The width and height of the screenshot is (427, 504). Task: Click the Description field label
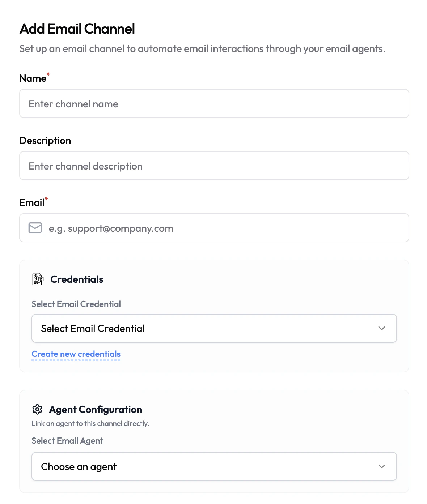[45, 141]
